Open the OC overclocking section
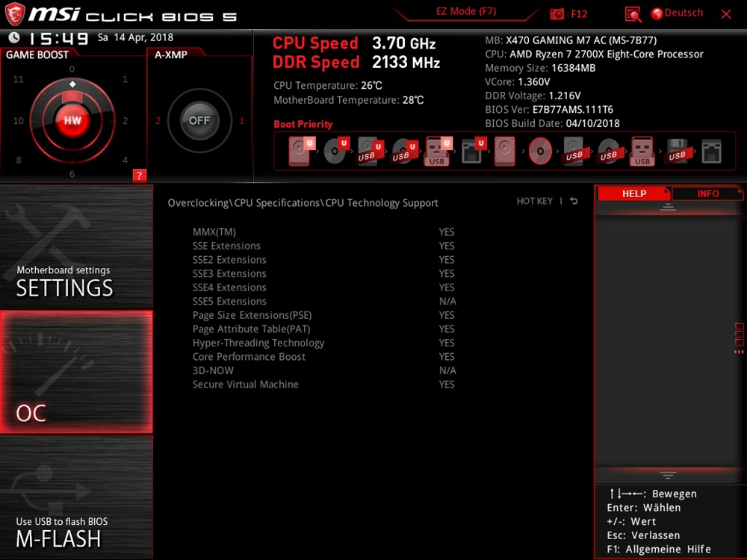Screen dimensions: 747x560 point(76,372)
